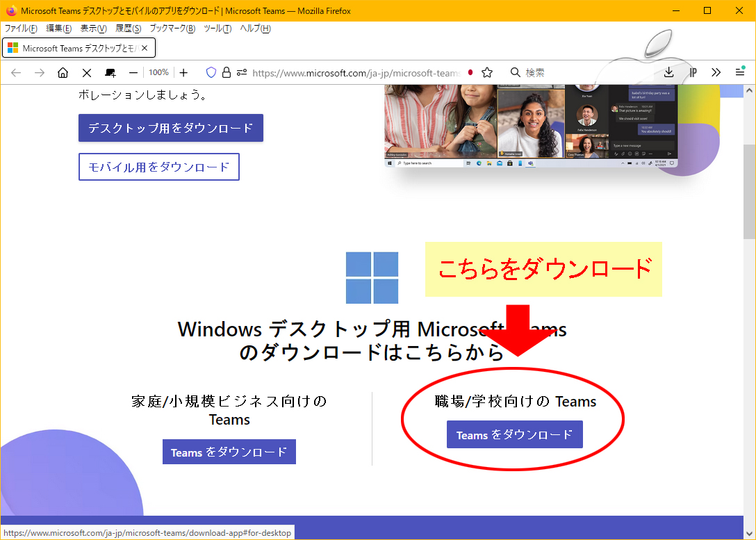Stop loading the page with X button

(87, 72)
